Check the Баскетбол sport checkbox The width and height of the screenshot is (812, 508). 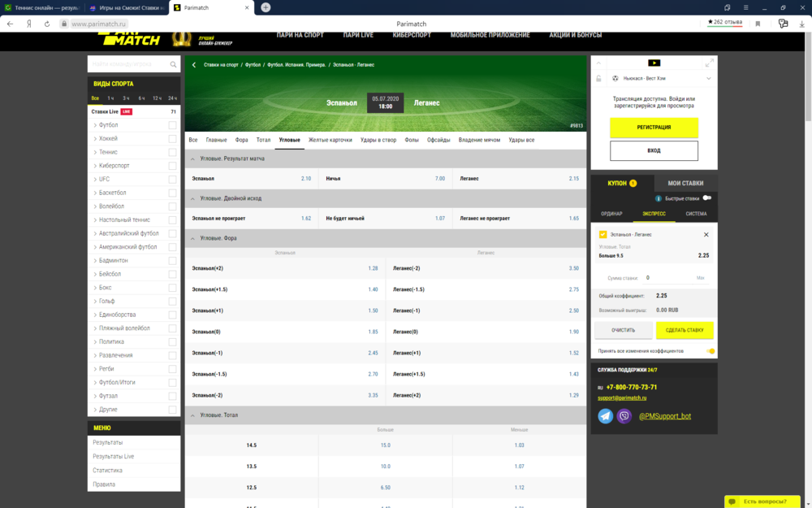pyautogui.click(x=172, y=193)
